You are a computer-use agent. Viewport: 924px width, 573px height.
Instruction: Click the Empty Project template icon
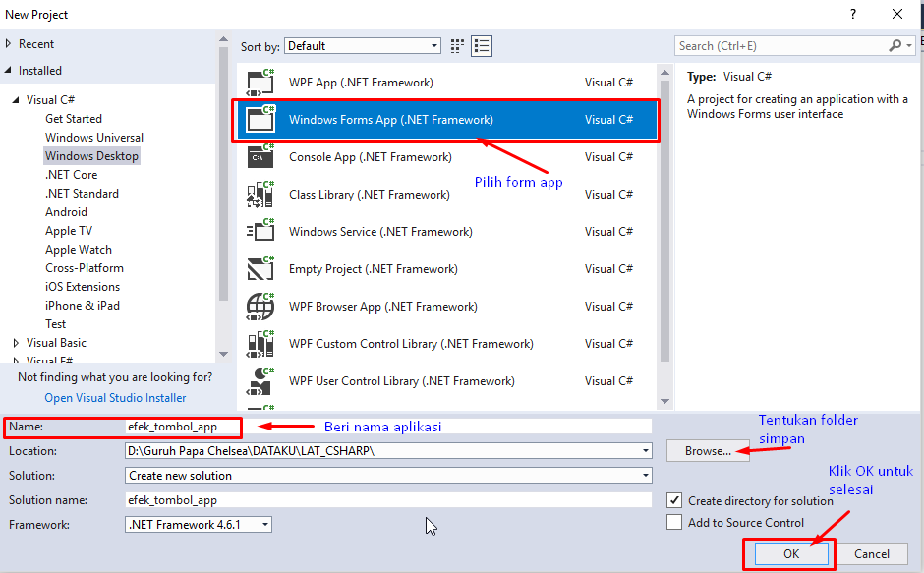click(260, 268)
